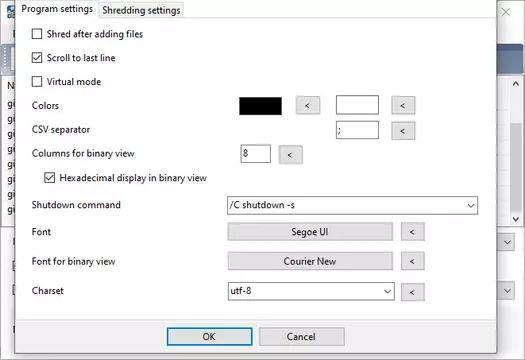Reset the white color with its arrow button

[403, 105]
